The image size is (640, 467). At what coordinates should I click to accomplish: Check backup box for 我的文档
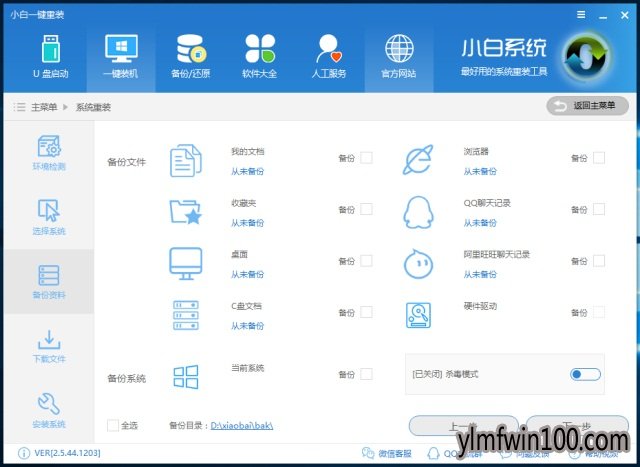pyautogui.click(x=366, y=158)
